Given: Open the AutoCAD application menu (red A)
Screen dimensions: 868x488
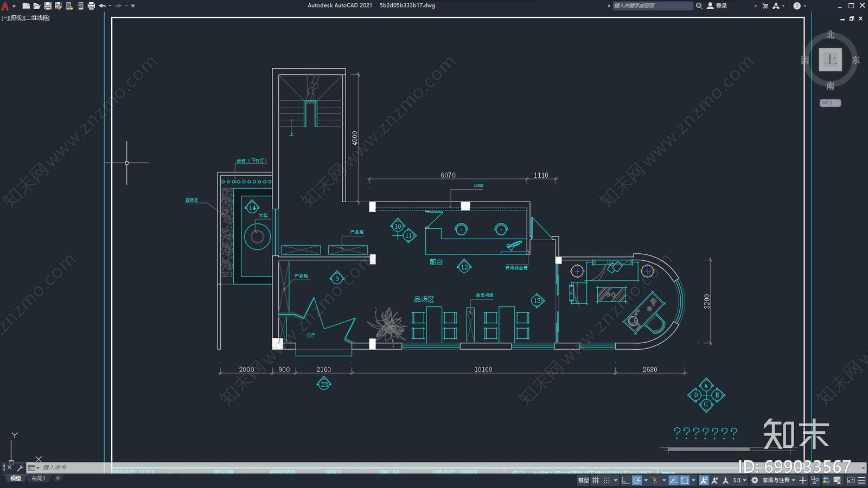Looking at the screenshot, I should (x=5, y=6).
